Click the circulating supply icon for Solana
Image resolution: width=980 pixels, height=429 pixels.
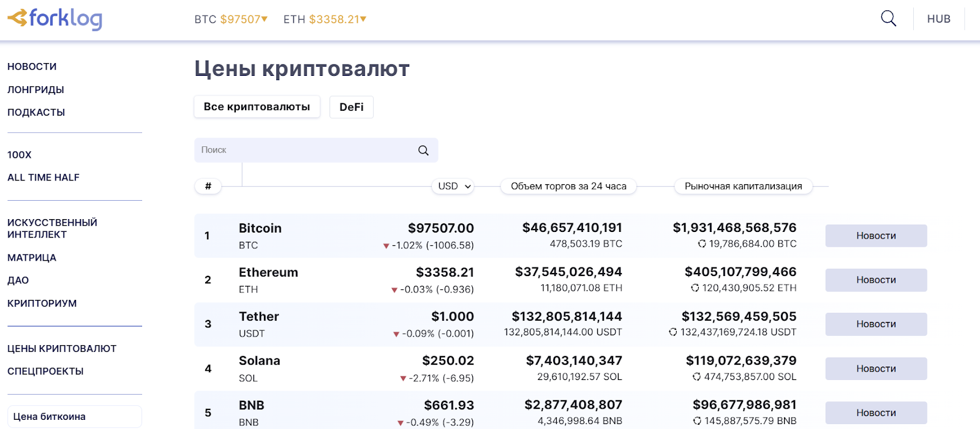697,377
